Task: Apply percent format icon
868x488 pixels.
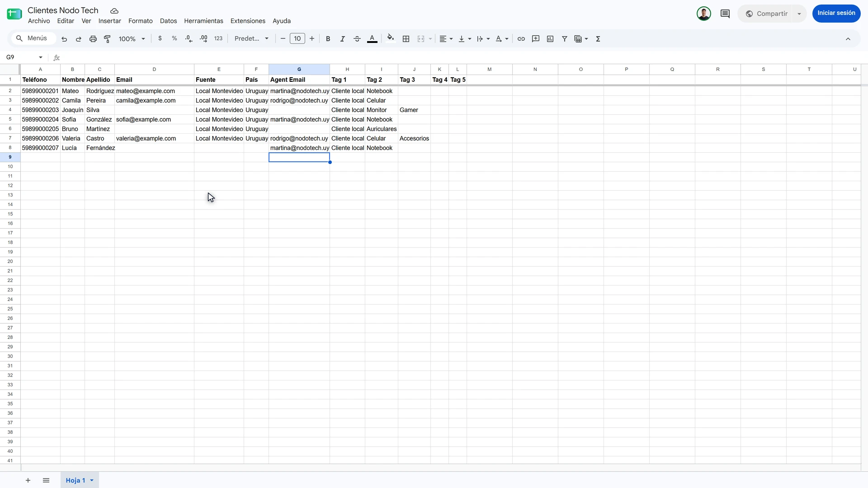Action: (175, 39)
